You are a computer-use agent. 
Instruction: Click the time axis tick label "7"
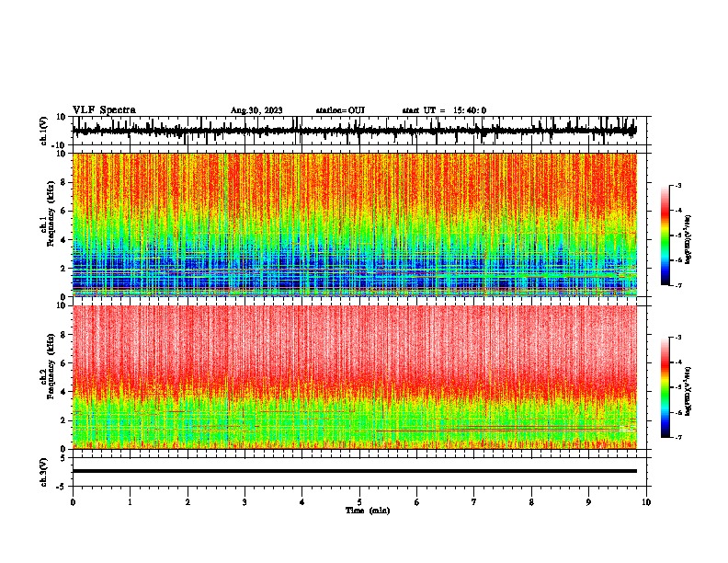pyautogui.click(x=474, y=502)
